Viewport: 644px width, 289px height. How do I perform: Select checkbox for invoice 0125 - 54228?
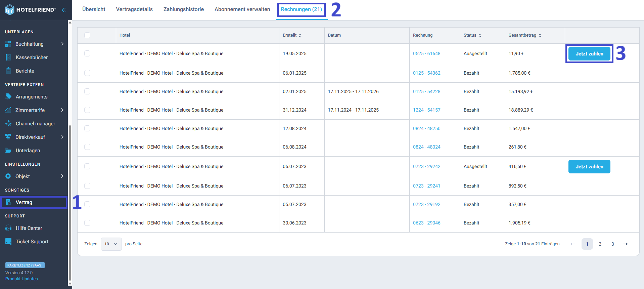click(x=87, y=91)
